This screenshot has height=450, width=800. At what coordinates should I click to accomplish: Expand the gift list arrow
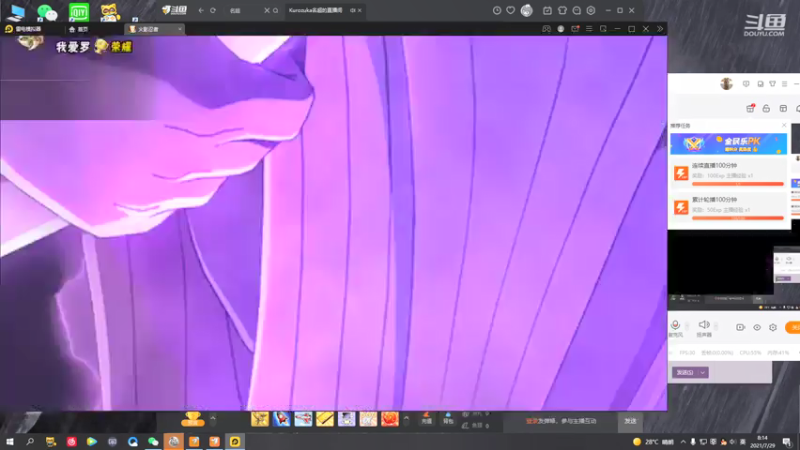(406, 419)
